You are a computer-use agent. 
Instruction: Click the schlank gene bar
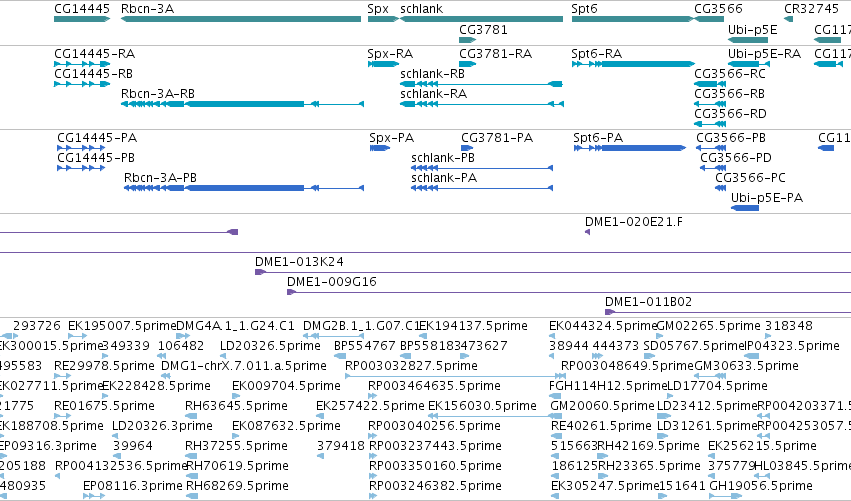click(481, 19)
